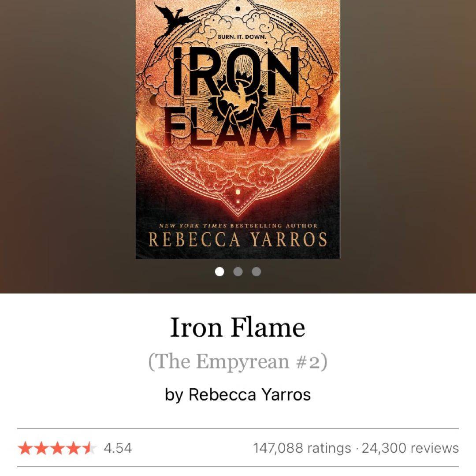Viewport: 476px width, 476px height.
Task: Select the first carousel page dot
Action: click(219, 271)
